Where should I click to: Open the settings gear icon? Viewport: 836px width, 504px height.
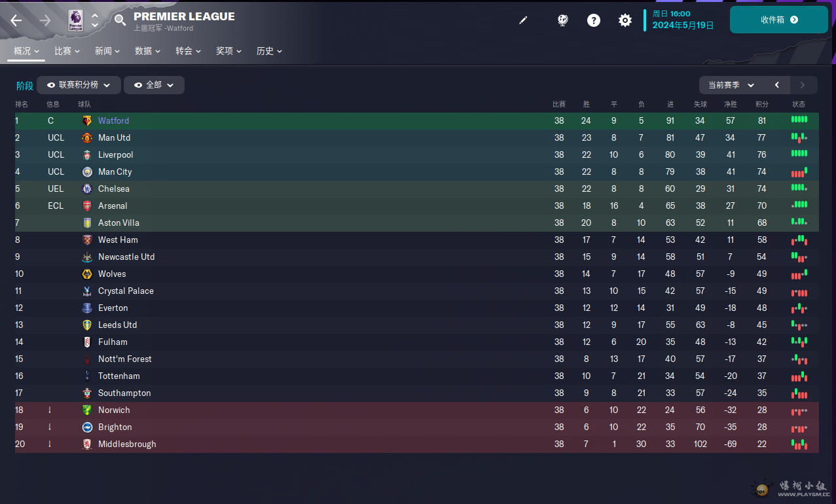click(625, 20)
